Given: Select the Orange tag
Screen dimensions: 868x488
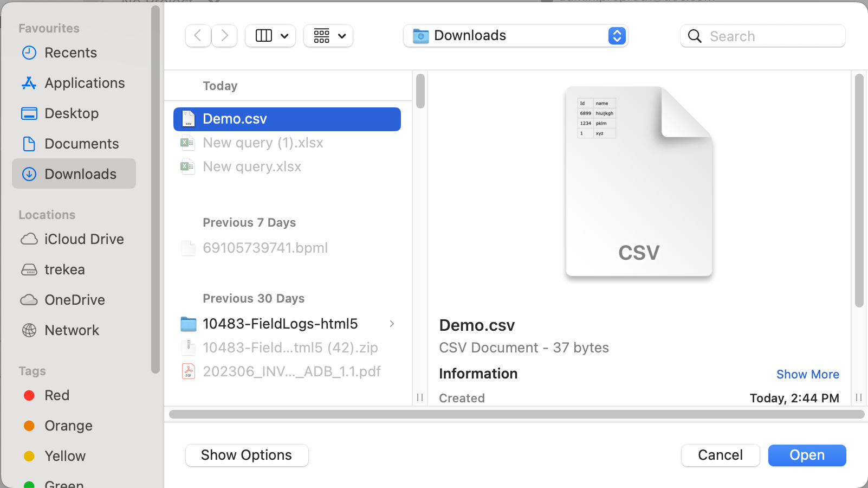Looking at the screenshot, I should pyautogui.click(x=68, y=426).
